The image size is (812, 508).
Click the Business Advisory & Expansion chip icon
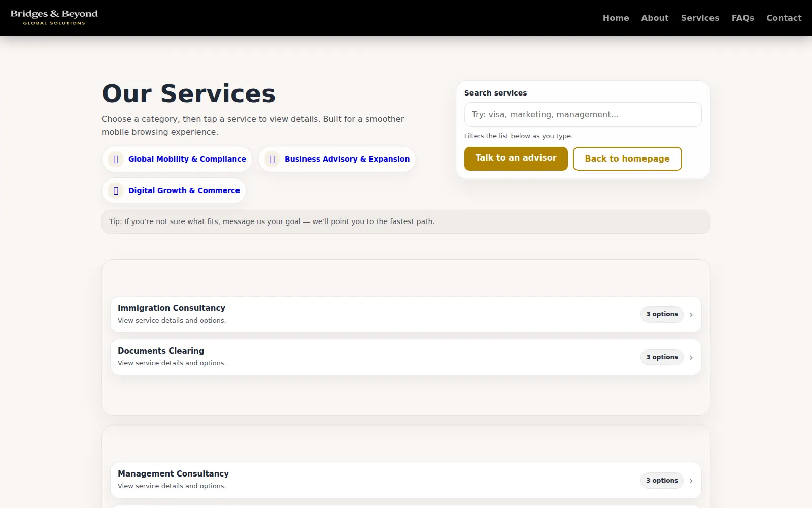click(272, 159)
